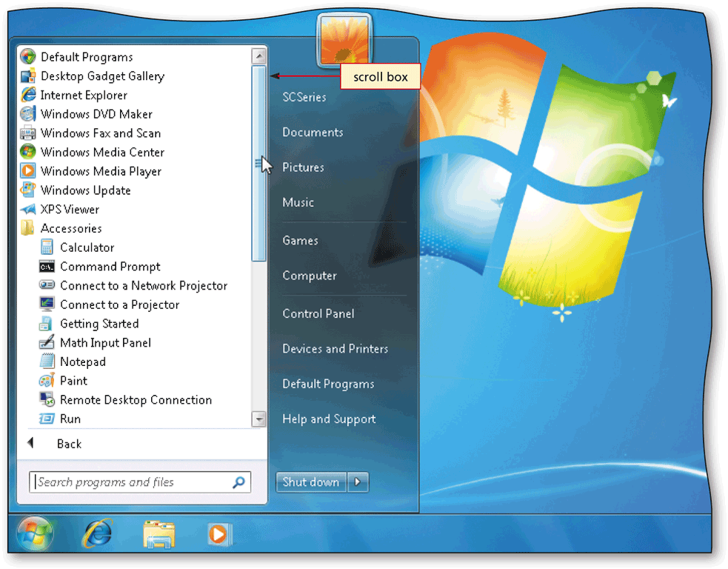Click the Internet Explorer icon in programs list
This screenshot has height=569, width=728.
(x=28, y=95)
